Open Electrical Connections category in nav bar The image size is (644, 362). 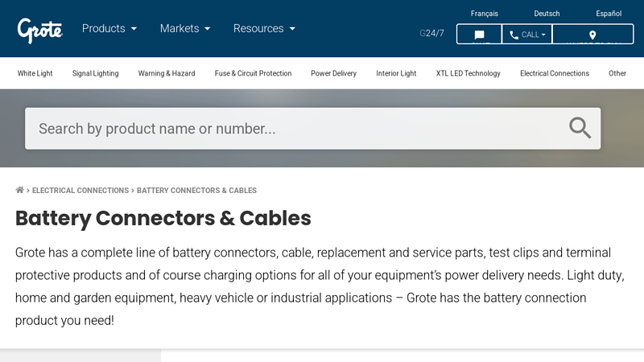555,73
